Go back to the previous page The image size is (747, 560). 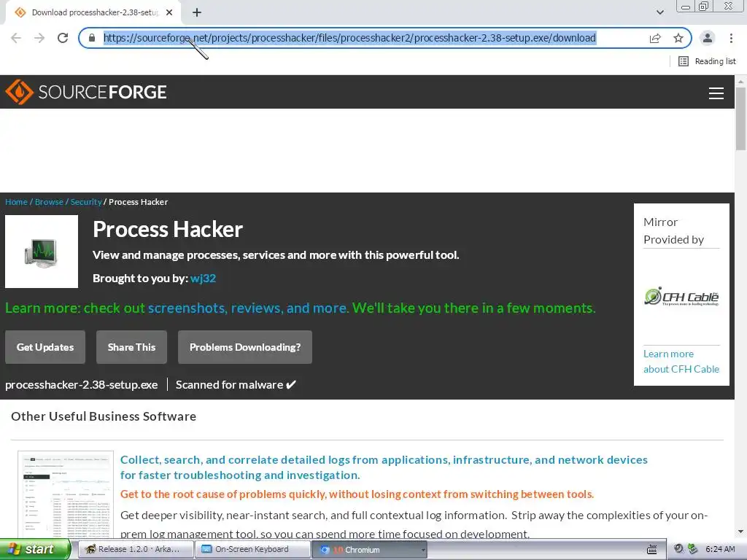tap(16, 38)
